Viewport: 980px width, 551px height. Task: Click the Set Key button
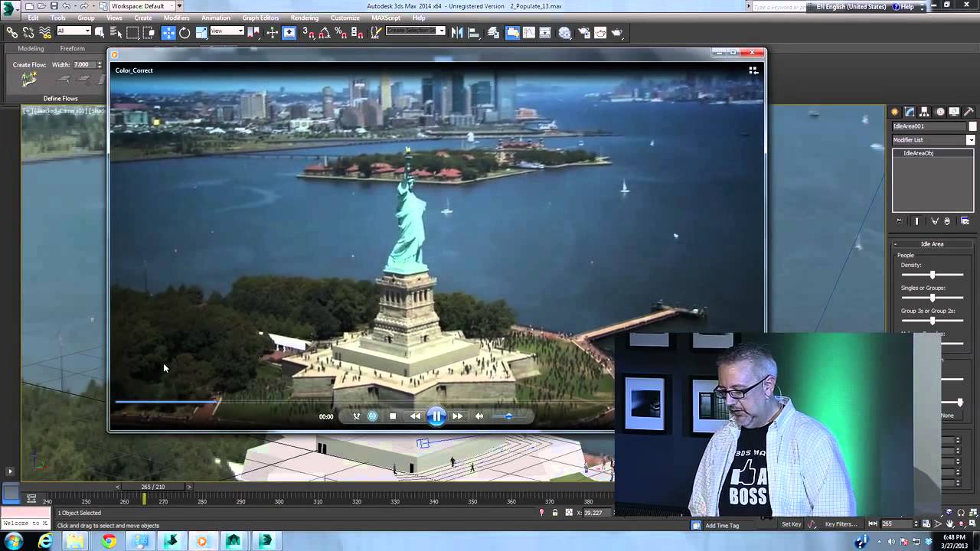pyautogui.click(x=791, y=524)
